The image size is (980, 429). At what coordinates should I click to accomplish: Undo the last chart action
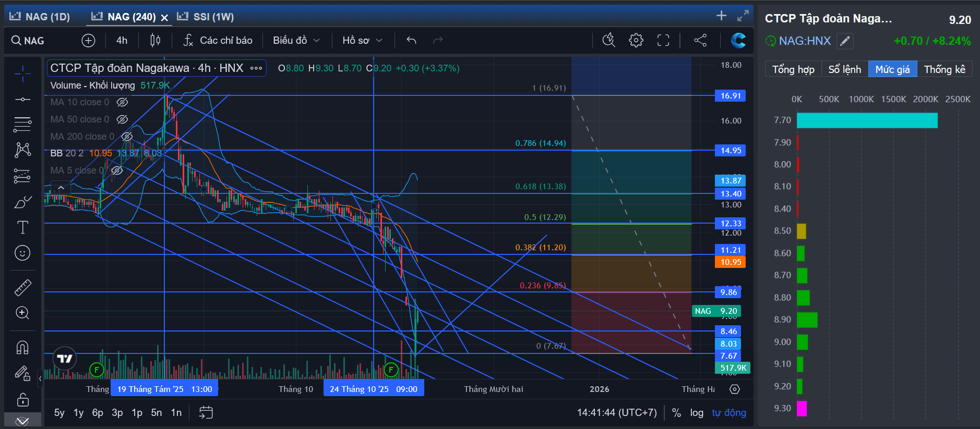pyautogui.click(x=411, y=40)
